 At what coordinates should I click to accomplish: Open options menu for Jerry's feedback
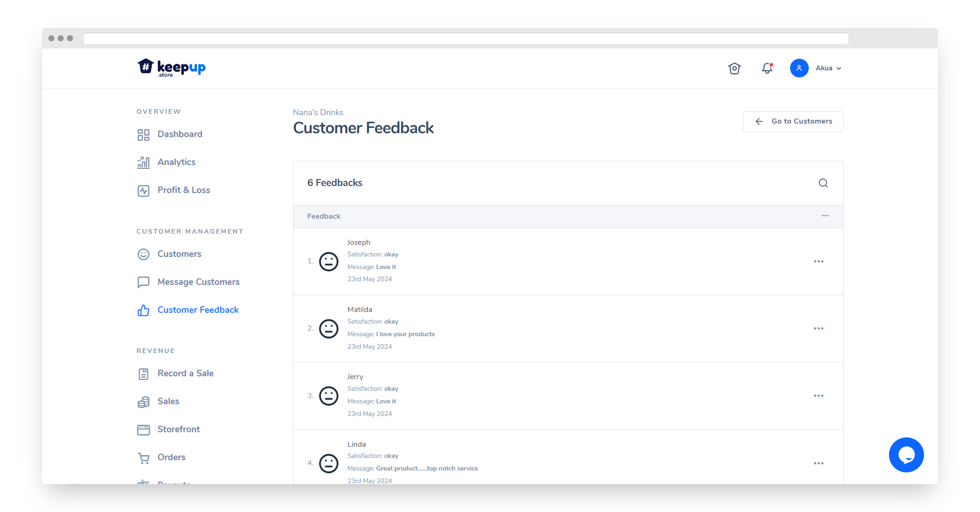point(819,396)
